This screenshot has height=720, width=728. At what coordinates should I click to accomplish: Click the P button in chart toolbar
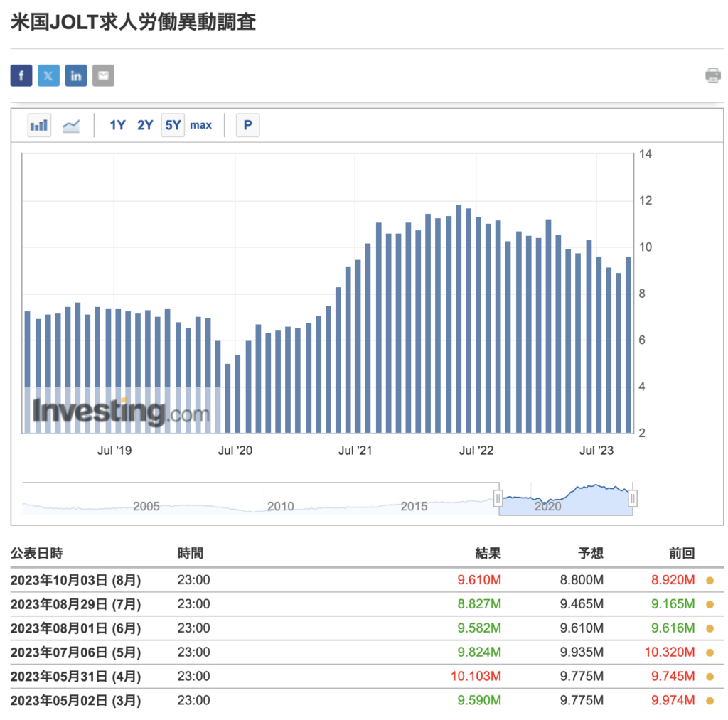248,125
